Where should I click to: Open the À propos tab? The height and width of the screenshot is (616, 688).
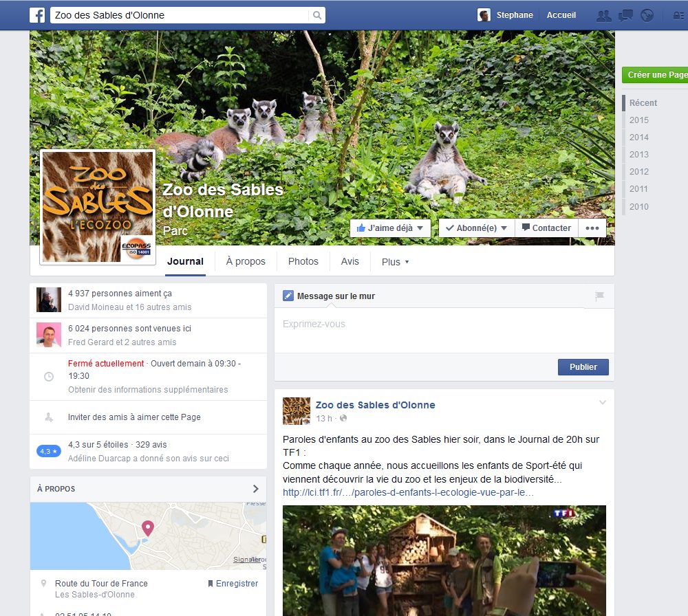[246, 261]
